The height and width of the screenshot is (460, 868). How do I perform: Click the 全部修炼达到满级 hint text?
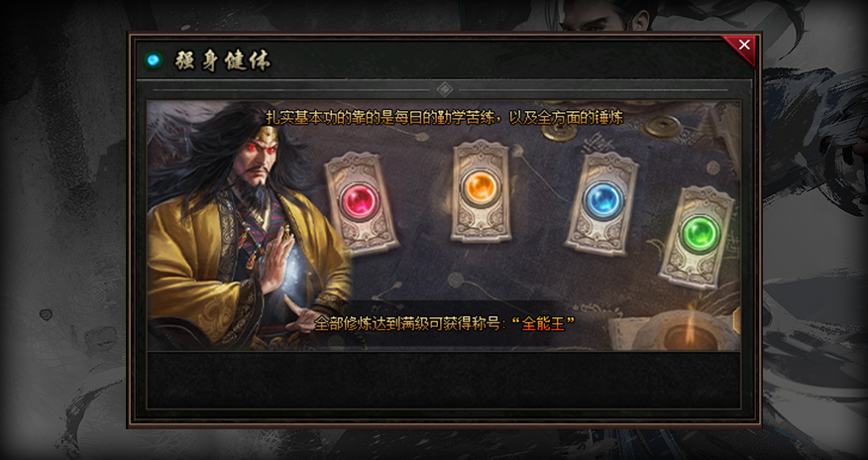pyautogui.click(x=374, y=324)
